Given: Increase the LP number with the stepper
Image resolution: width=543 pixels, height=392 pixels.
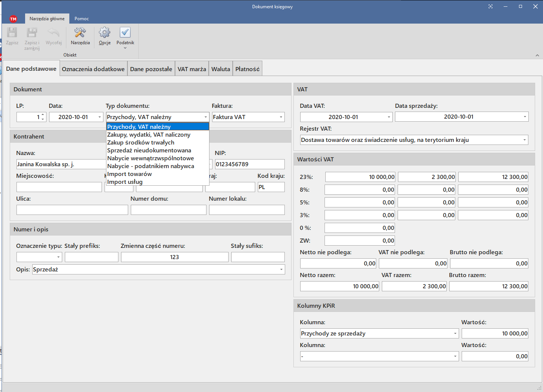Looking at the screenshot, I should pos(43,115).
